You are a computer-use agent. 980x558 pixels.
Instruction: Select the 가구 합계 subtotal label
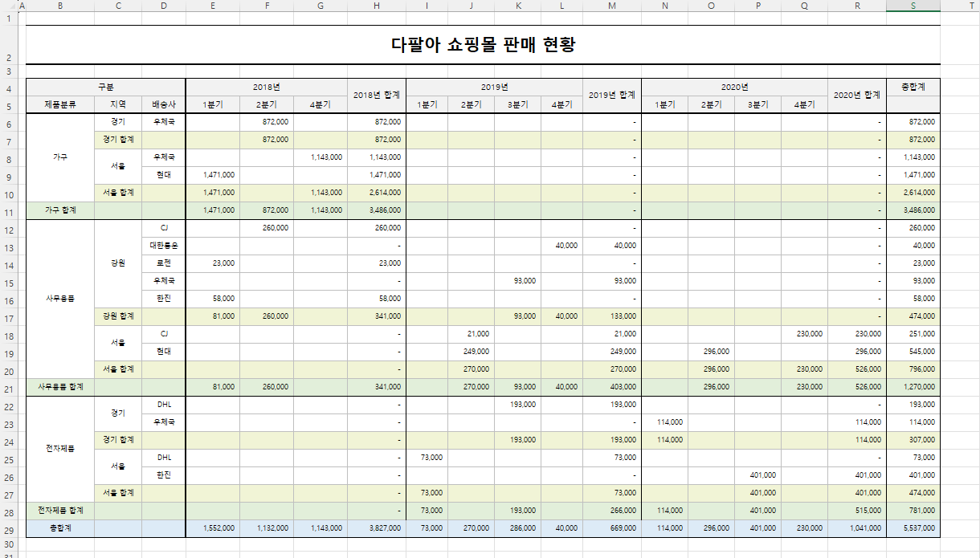tap(60, 210)
